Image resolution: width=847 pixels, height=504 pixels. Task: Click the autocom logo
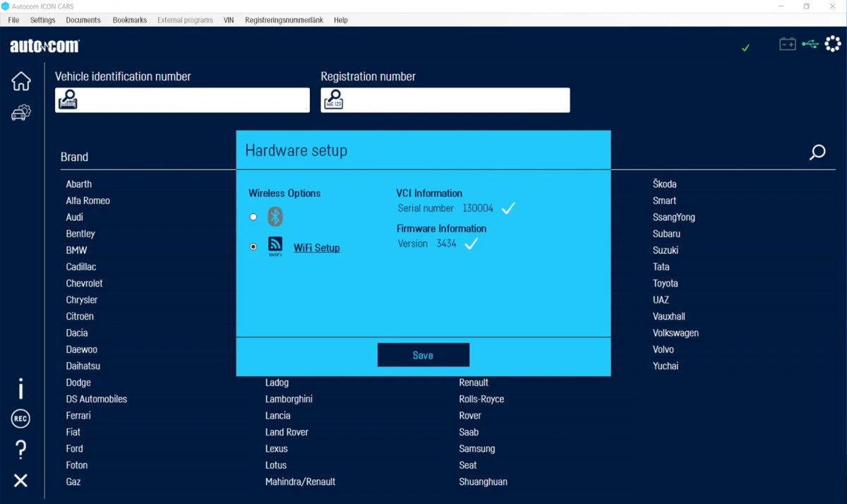pos(44,47)
